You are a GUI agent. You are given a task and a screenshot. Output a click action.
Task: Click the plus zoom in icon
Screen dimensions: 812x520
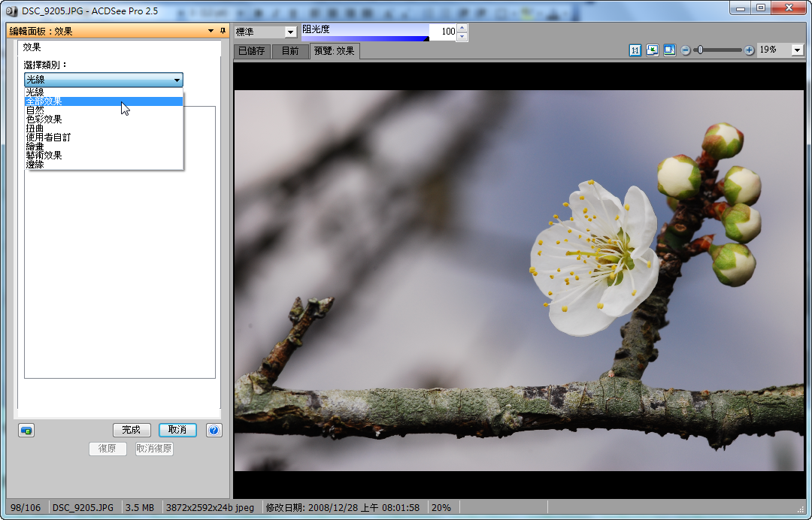(749, 50)
